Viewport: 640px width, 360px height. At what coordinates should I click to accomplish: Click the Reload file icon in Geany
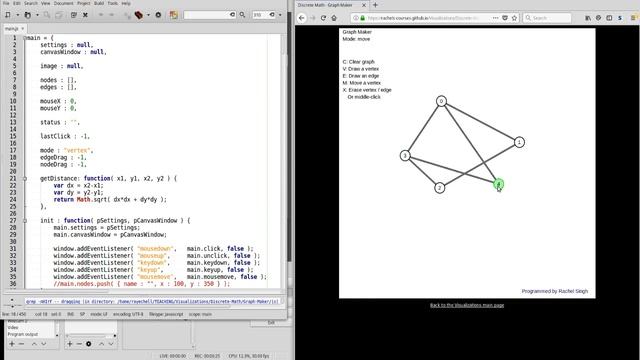[x=73, y=15]
